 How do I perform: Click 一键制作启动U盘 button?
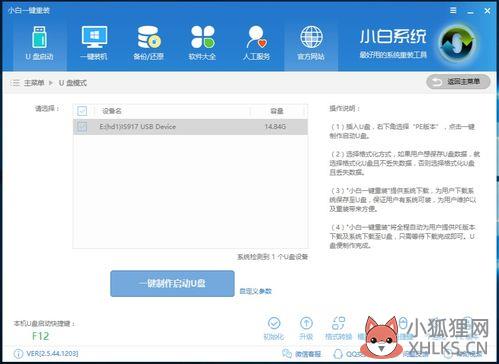pos(172,284)
